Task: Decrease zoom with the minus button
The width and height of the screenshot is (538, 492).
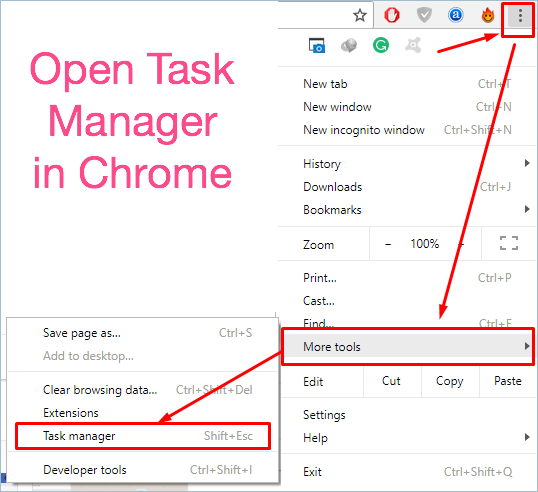Action: point(388,244)
